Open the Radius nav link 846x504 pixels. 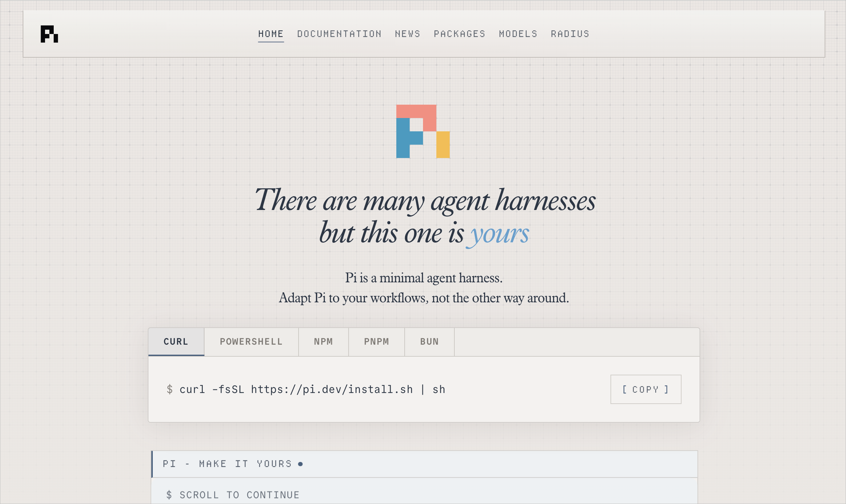click(x=570, y=34)
